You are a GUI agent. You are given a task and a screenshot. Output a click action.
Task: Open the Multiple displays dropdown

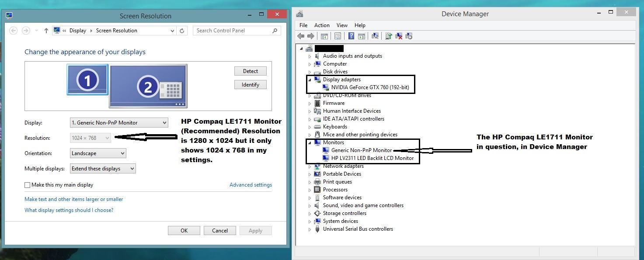tap(103, 169)
